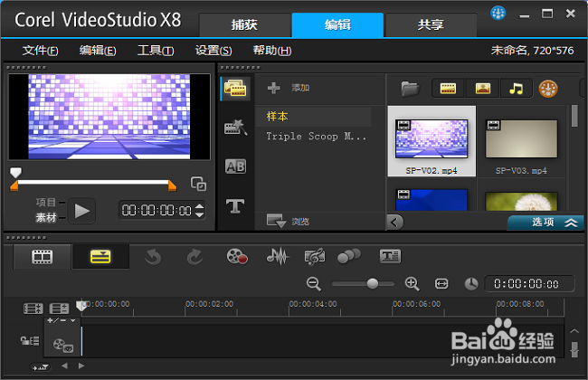Click the preview timecode stepper arrows
588x380 pixels.
[x=200, y=210]
